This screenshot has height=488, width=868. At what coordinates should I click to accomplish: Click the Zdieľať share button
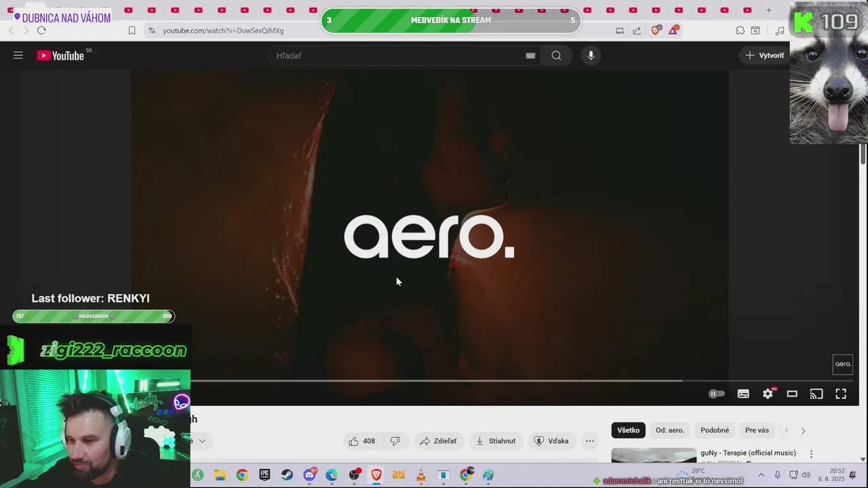[x=438, y=441]
